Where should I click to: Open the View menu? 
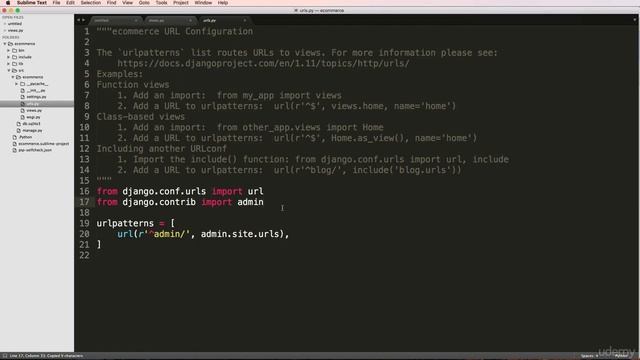tap(127, 3)
